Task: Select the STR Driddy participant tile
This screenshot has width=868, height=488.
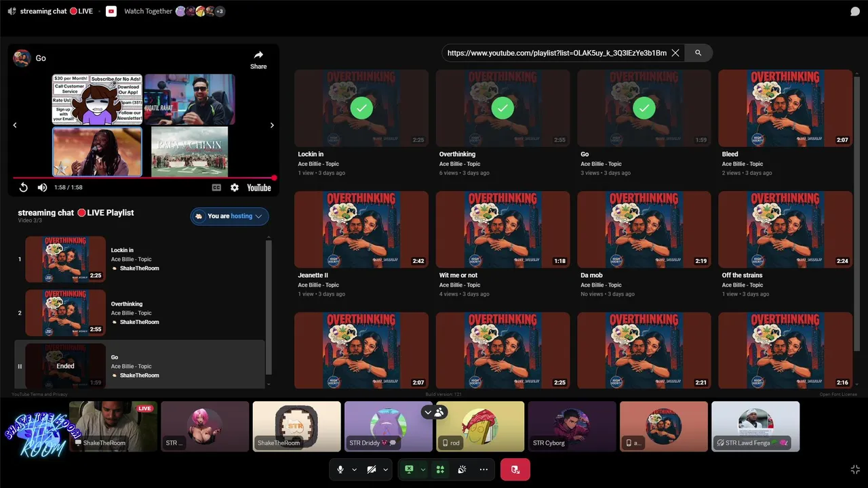Action: 389,426
